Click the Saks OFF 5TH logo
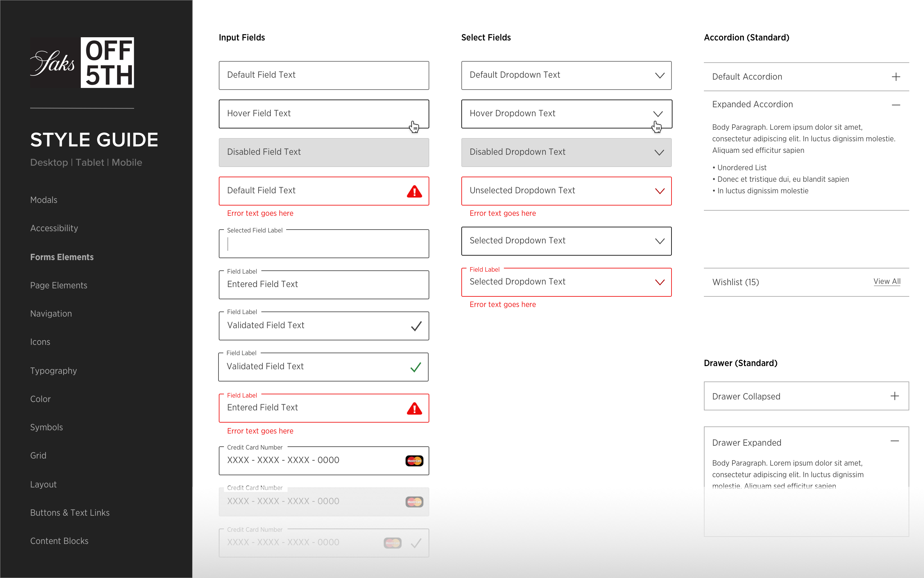 (x=82, y=63)
